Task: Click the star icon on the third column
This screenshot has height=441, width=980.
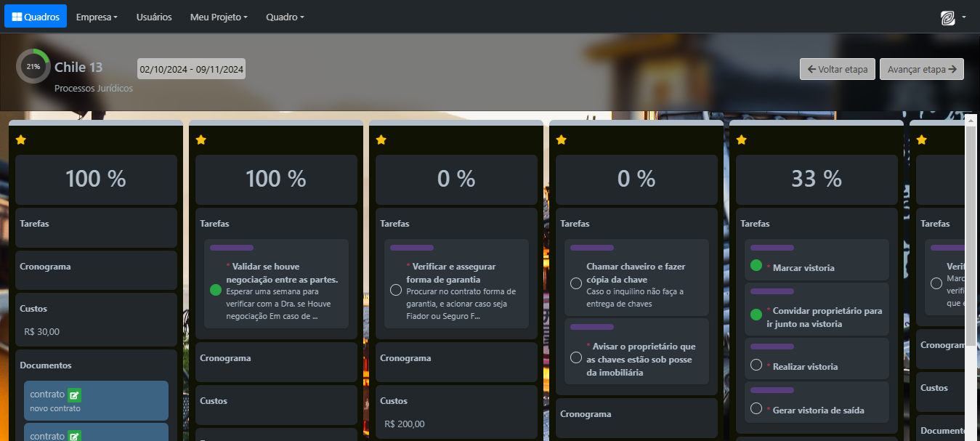Action: [381, 139]
